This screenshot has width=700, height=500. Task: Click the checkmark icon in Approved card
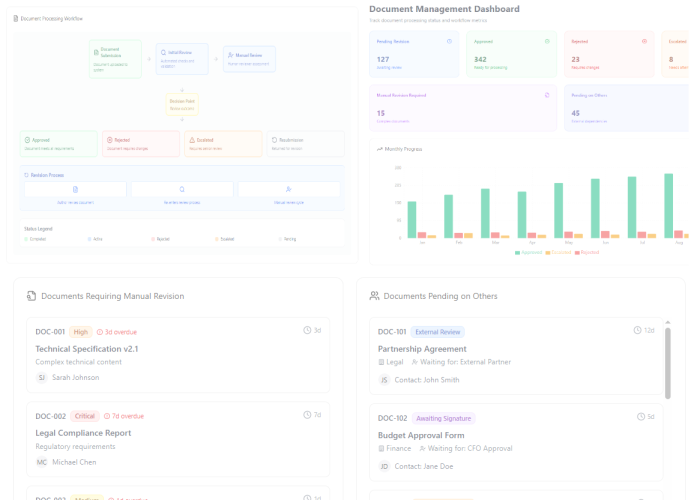(547, 42)
